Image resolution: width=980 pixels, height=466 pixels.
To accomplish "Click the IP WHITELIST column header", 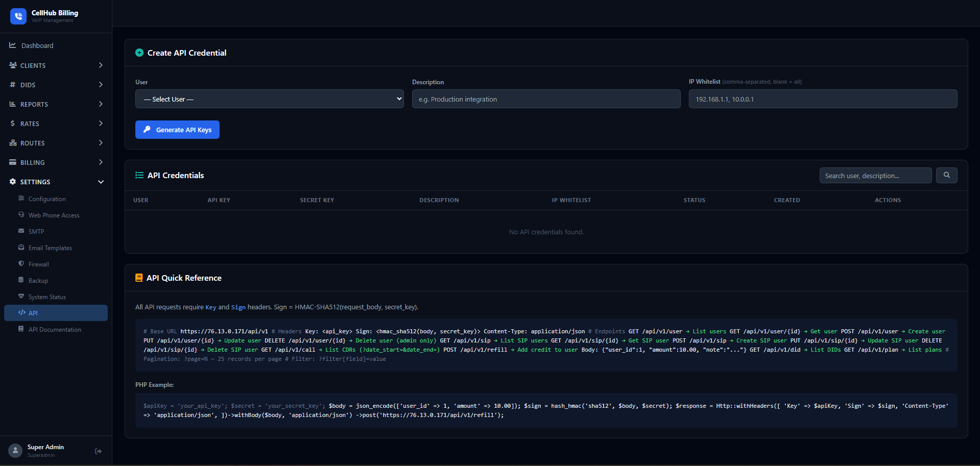I will (x=571, y=200).
